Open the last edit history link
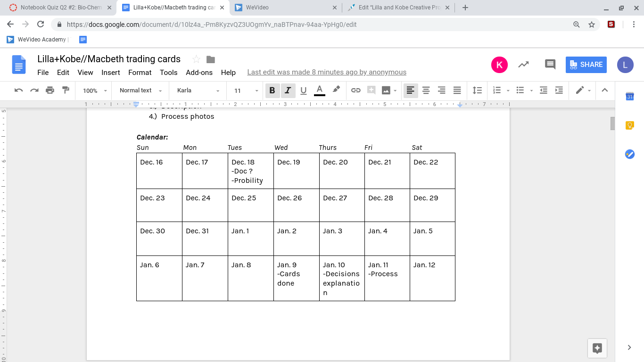 point(326,72)
